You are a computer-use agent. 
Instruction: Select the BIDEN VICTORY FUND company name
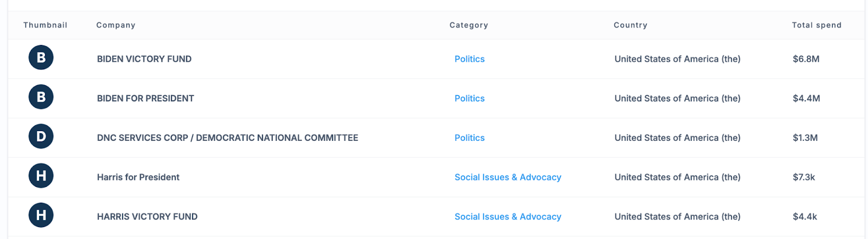point(144,59)
